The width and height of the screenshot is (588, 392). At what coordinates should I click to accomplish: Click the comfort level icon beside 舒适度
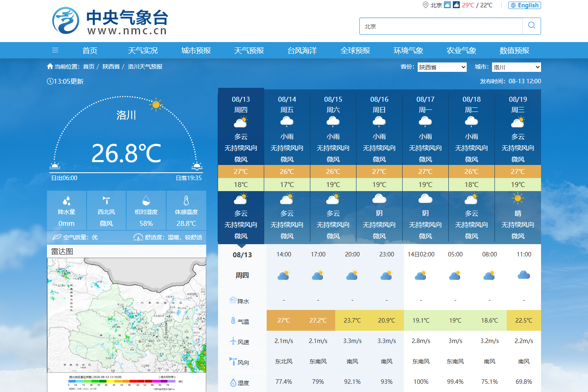point(138,237)
